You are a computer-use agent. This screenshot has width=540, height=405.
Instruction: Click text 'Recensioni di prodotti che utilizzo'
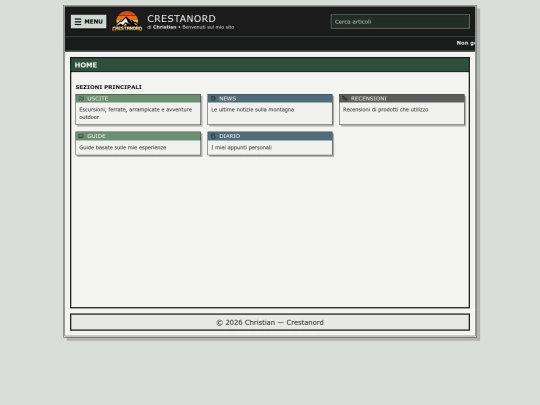385,110
